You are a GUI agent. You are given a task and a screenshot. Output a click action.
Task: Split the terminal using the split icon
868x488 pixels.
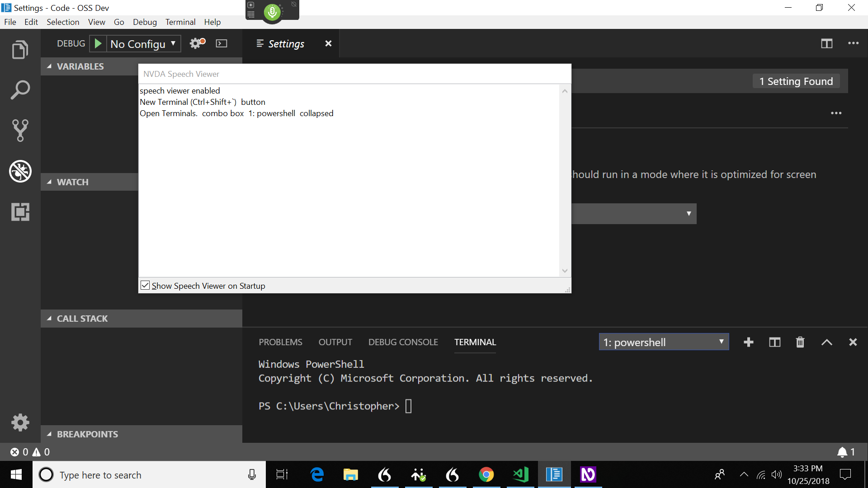pyautogui.click(x=774, y=342)
